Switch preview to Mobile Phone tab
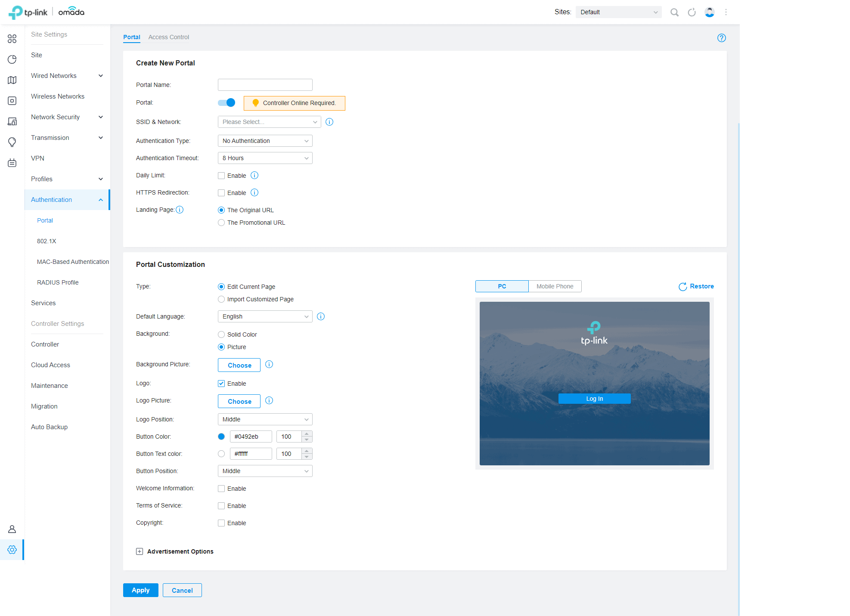 555,286
